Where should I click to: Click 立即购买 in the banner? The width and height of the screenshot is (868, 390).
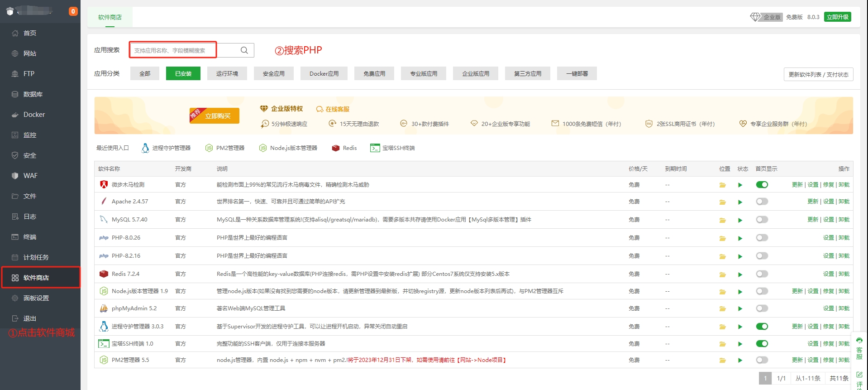pos(218,116)
